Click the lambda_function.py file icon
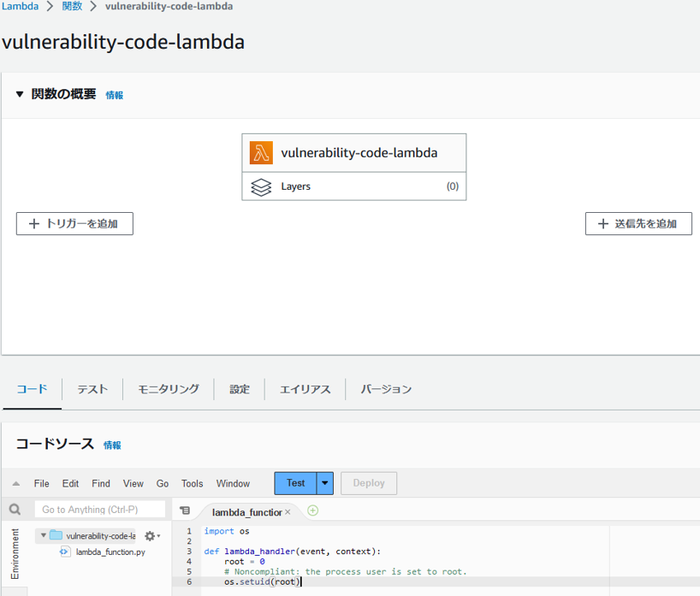The image size is (700, 596). pyautogui.click(x=64, y=552)
